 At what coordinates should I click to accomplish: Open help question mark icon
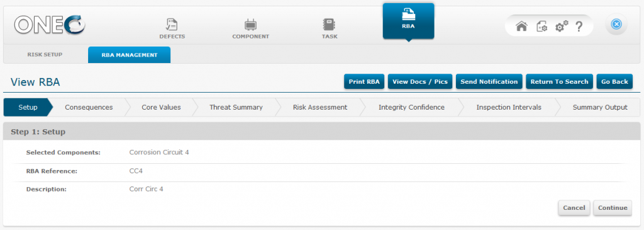click(x=579, y=26)
